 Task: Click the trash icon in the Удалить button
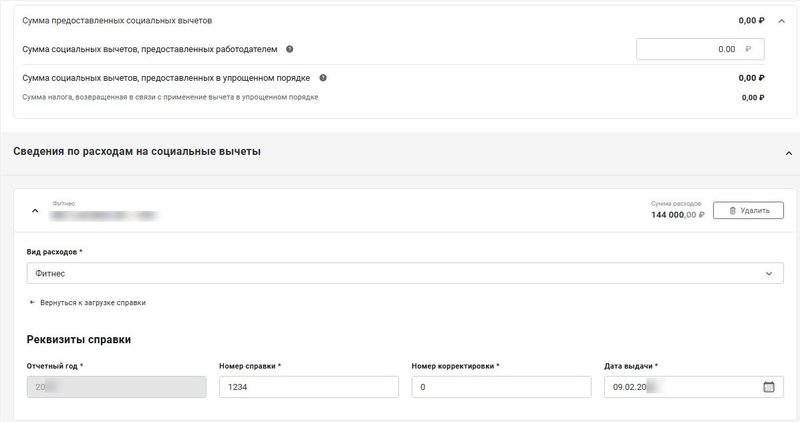tap(732, 211)
